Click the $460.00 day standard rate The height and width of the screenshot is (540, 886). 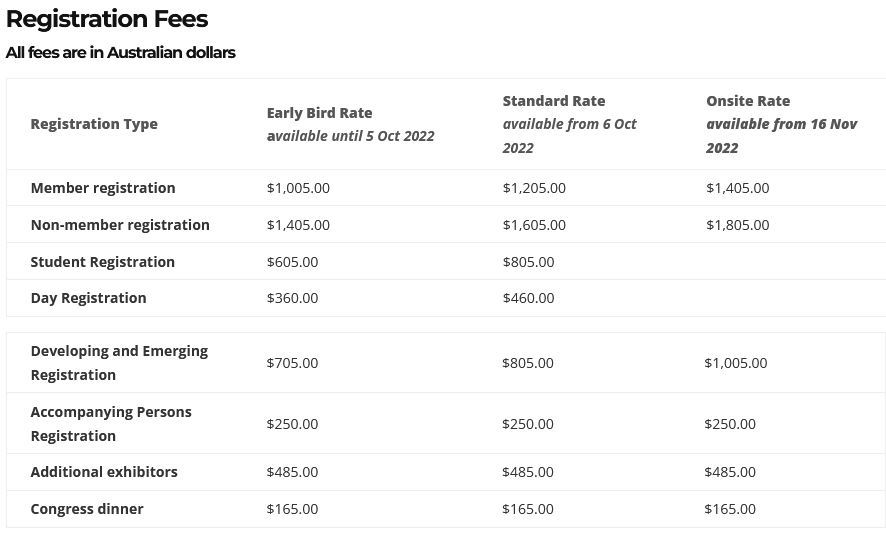tap(528, 298)
